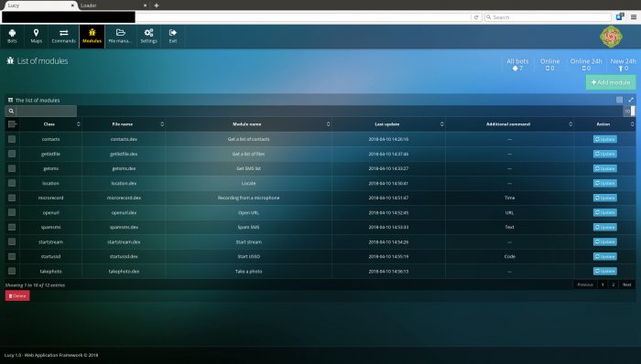The height and width of the screenshot is (364, 641).
Task: Update the getsms module
Action: [x=605, y=168]
